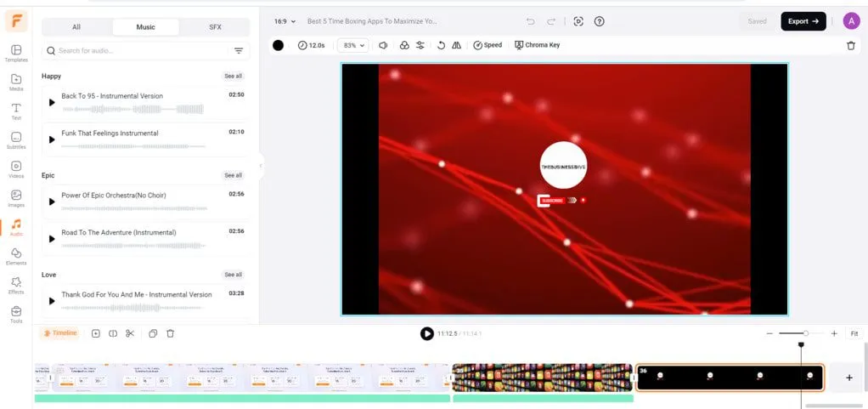868x409 pixels.
Task: Click the split scissors icon in the timeline toolbar
Action: [x=130, y=333]
